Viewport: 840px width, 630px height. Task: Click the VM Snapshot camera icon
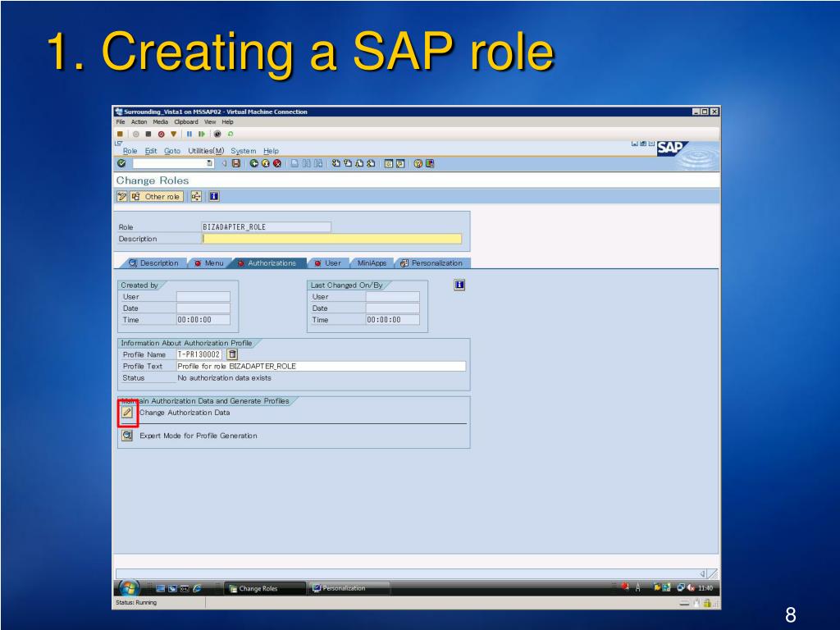[x=217, y=134]
